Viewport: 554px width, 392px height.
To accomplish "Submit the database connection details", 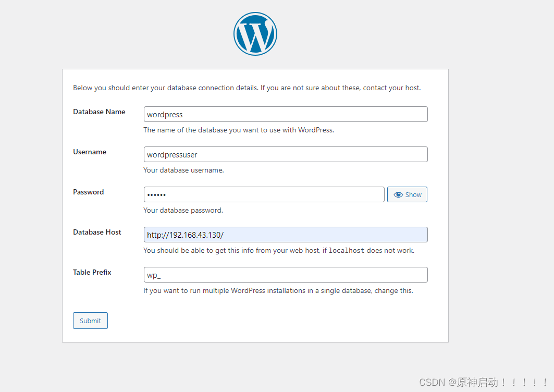I will pyautogui.click(x=90, y=320).
